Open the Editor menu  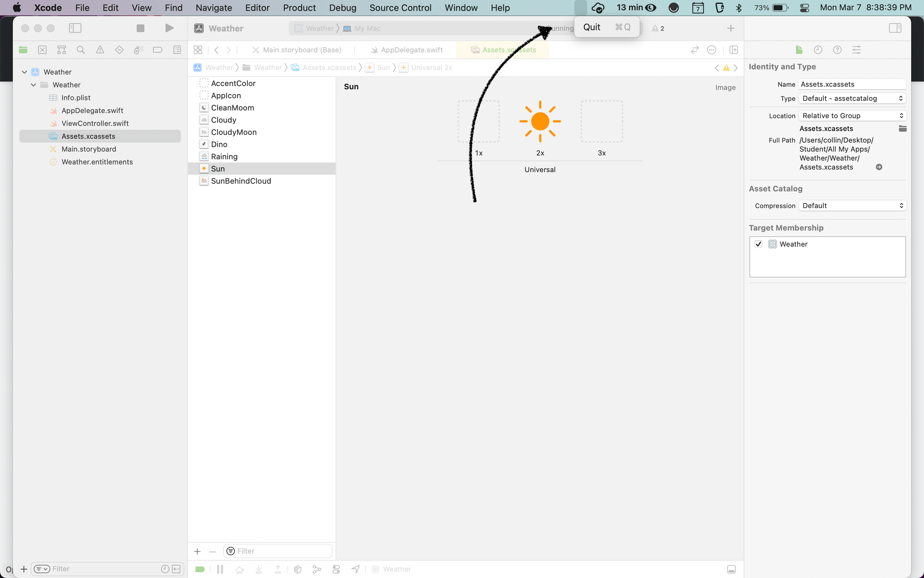(x=257, y=8)
